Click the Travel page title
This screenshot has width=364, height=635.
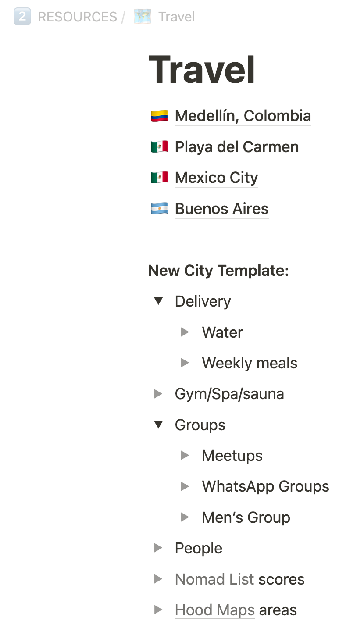click(x=202, y=70)
